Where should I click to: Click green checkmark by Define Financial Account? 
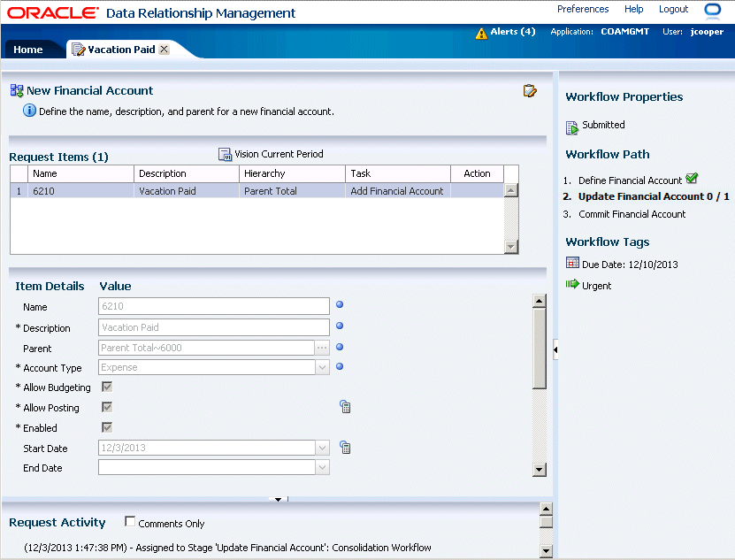692,178
